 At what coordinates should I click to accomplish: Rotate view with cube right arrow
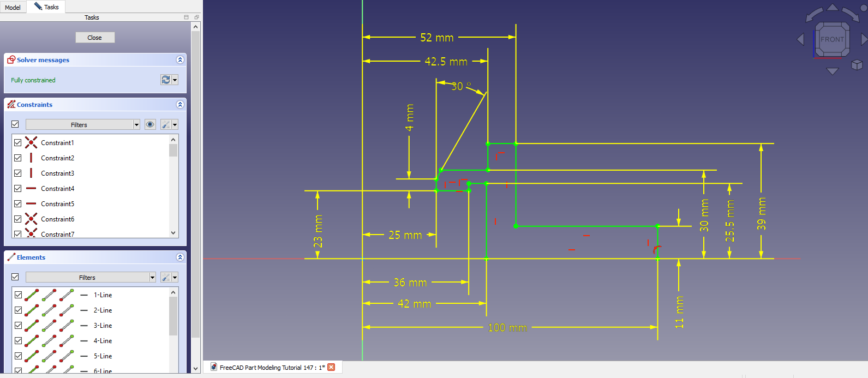(864, 39)
